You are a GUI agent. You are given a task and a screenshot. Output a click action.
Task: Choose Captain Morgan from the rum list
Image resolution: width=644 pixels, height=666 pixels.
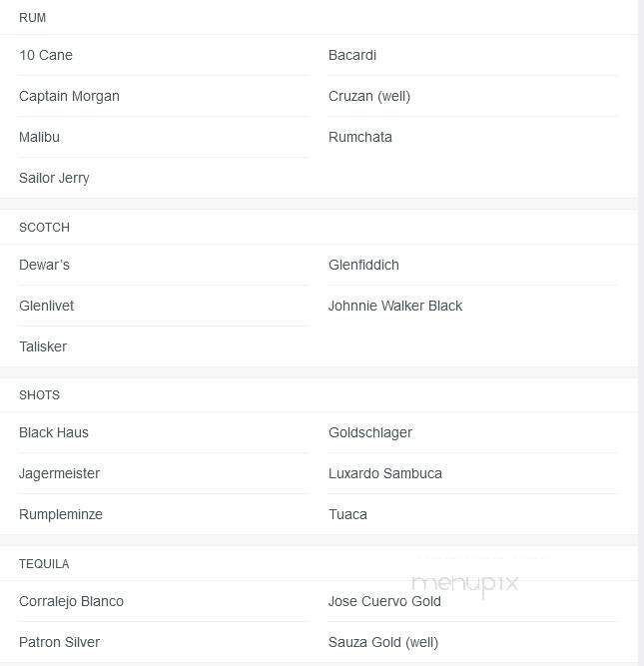click(x=69, y=97)
